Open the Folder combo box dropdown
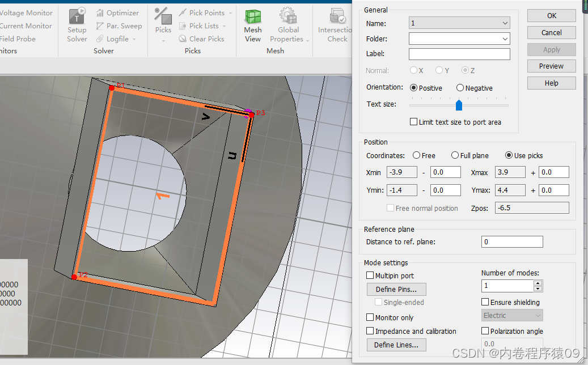Viewport: 588px width, 365px height. pyautogui.click(x=505, y=39)
